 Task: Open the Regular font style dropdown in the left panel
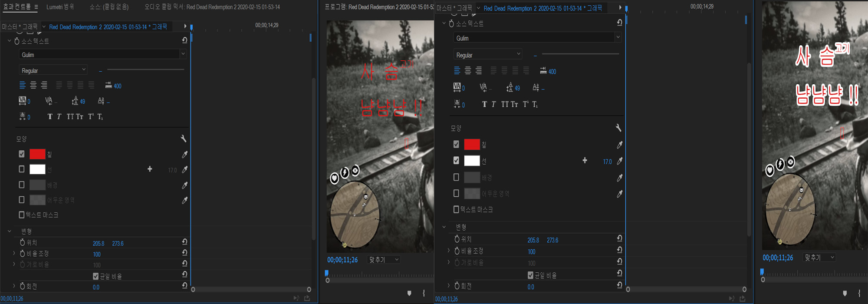point(53,70)
